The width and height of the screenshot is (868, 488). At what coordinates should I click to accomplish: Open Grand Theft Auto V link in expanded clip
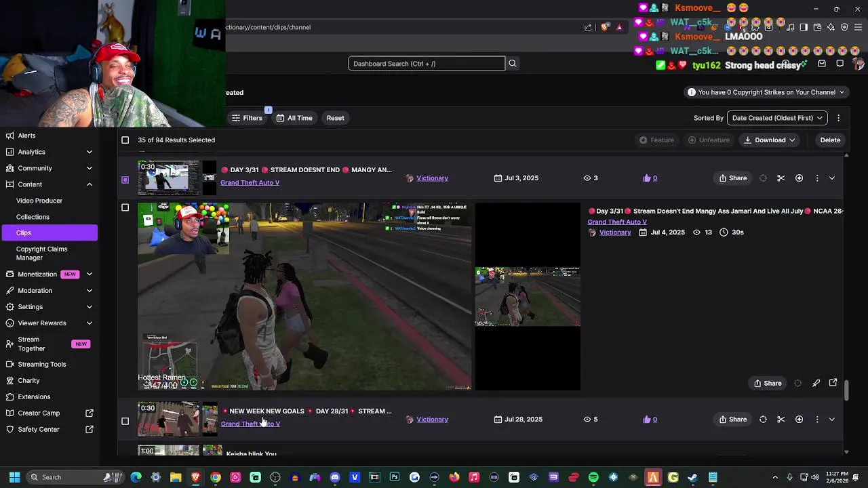coord(617,222)
